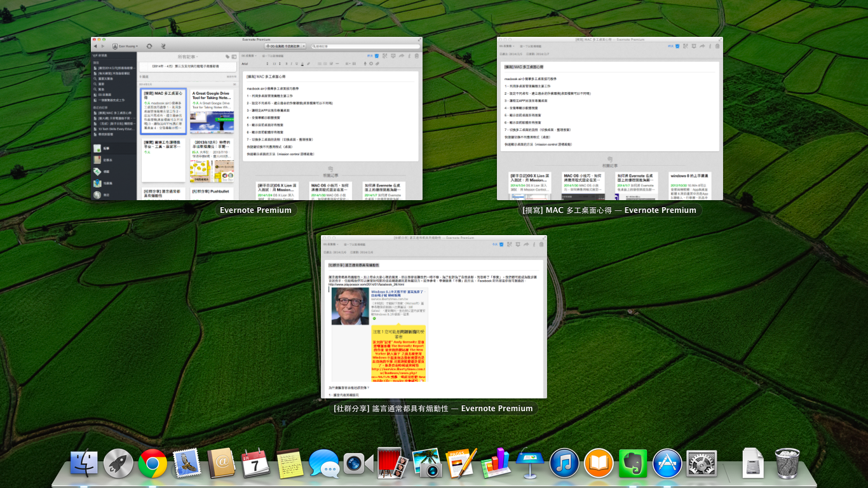
Task: Toggle reminder alarm in 謠言通常都具有煽動性 window
Action: click(501, 243)
